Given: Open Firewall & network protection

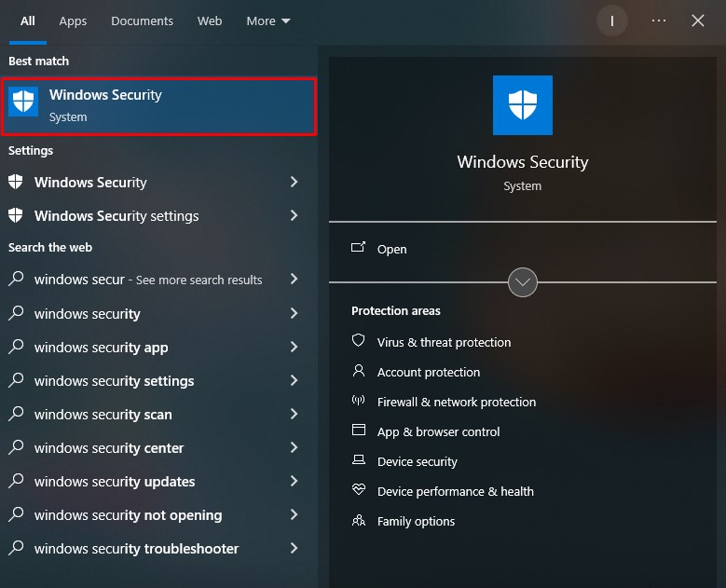Looking at the screenshot, I should (x=456, y=402).
